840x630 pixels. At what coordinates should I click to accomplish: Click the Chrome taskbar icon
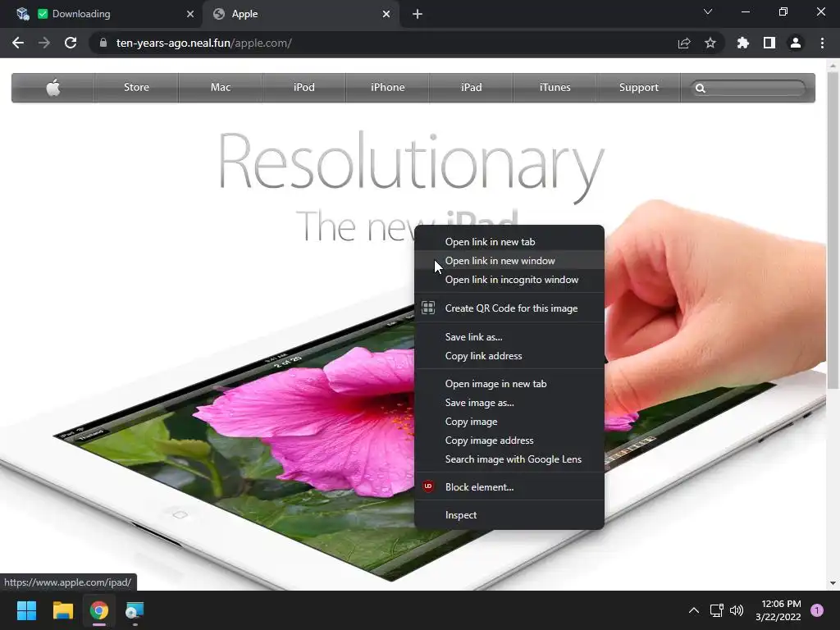[x=99, y=610]
